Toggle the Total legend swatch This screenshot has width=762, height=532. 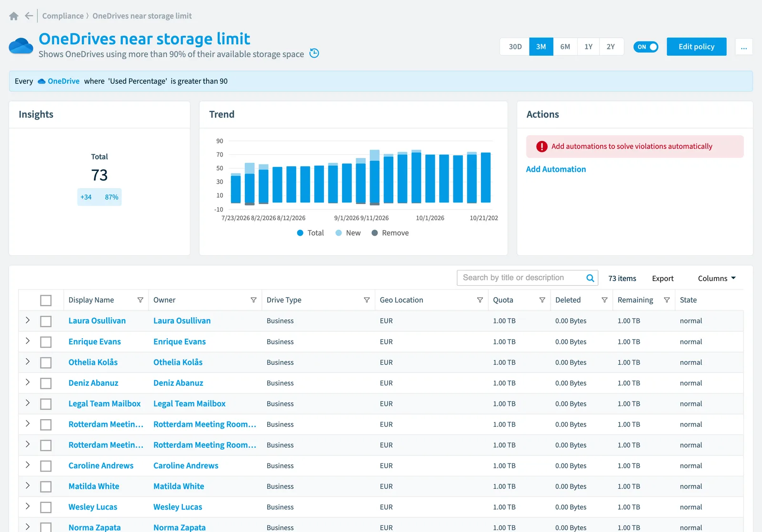300,233
